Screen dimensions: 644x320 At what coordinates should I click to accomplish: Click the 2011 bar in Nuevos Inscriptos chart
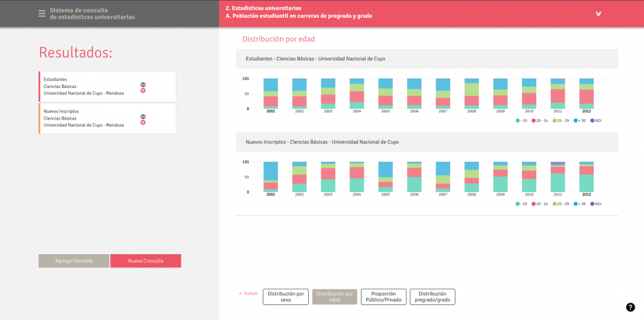[558, 177]
